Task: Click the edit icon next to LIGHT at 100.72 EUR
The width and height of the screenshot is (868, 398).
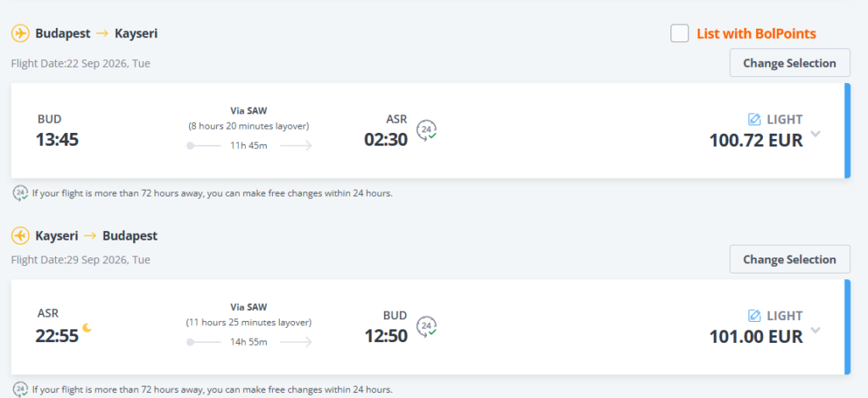Action: 754,119
